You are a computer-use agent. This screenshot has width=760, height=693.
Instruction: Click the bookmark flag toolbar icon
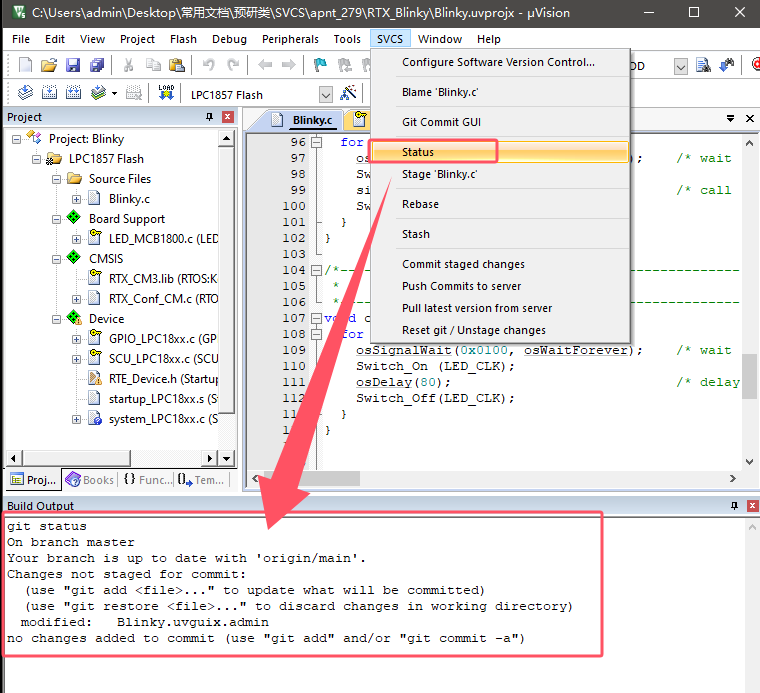pyautogui.click(x=320, y=65)
